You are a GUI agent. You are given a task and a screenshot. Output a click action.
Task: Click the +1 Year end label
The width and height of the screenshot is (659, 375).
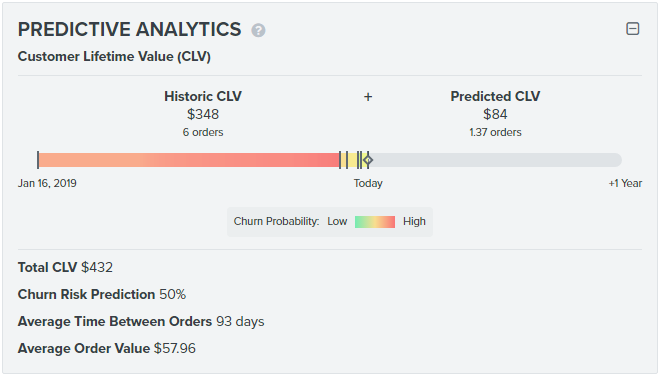[x=625, y=183]
